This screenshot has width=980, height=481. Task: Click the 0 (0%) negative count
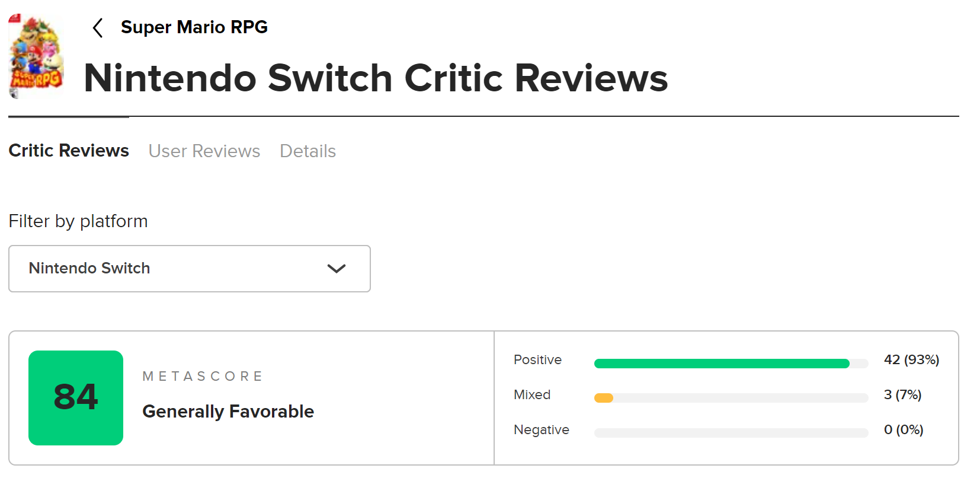[x=904, y=430]
